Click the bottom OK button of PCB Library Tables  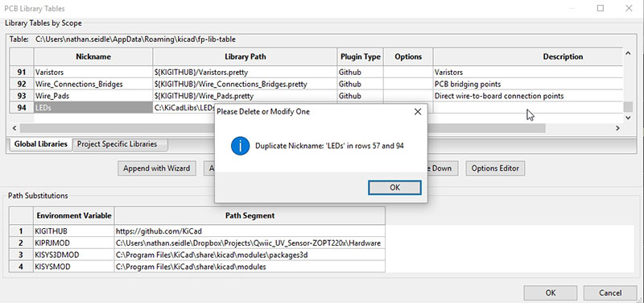(551, 293)
